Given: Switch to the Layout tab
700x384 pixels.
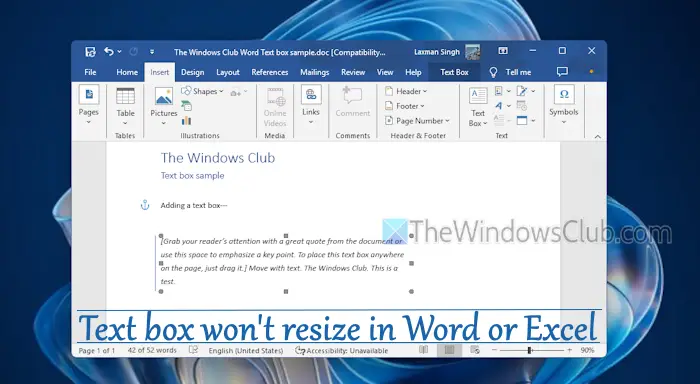Looking at the screenshot, I should pos(228,72).
